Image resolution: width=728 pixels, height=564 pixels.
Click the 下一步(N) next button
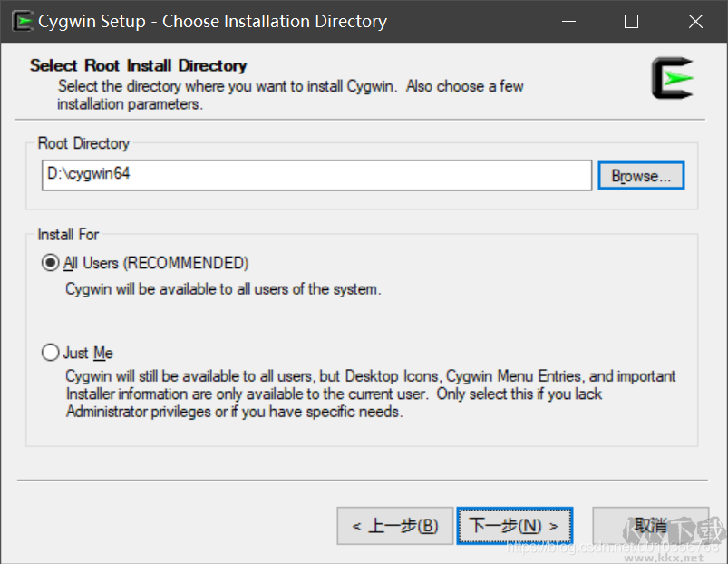514,525
